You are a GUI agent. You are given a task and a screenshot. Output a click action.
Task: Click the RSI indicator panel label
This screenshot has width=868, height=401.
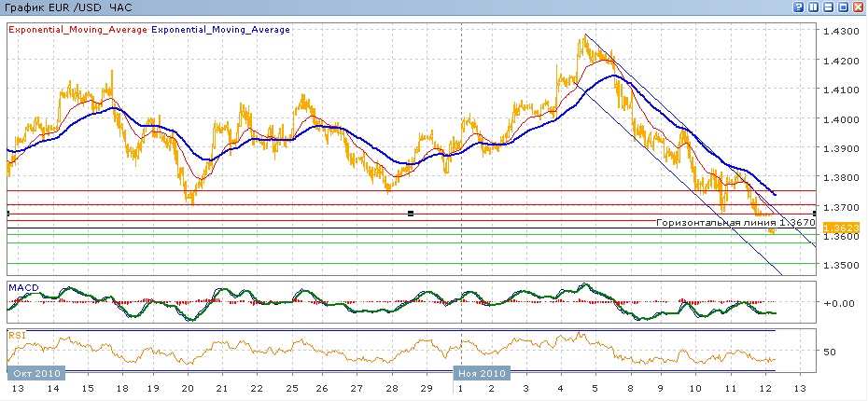point(17,334)
